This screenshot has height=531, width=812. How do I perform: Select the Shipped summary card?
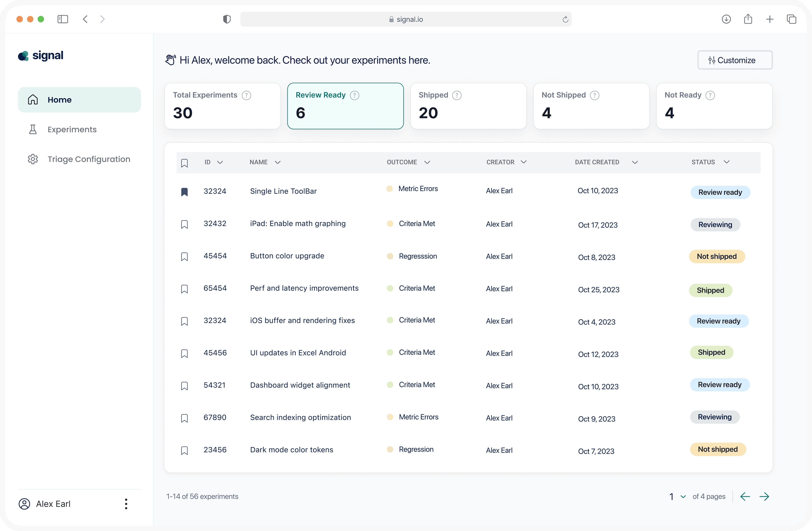[468, 106]
